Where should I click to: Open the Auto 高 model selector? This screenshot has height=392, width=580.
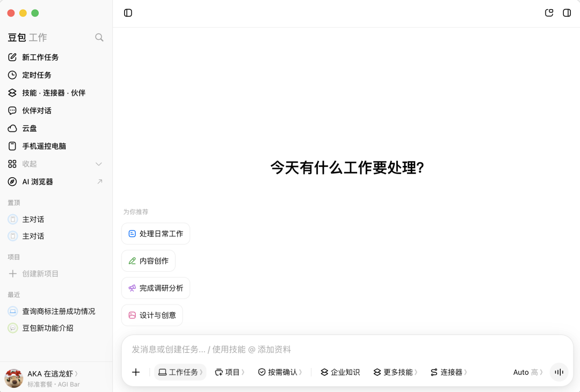[528, 372]
